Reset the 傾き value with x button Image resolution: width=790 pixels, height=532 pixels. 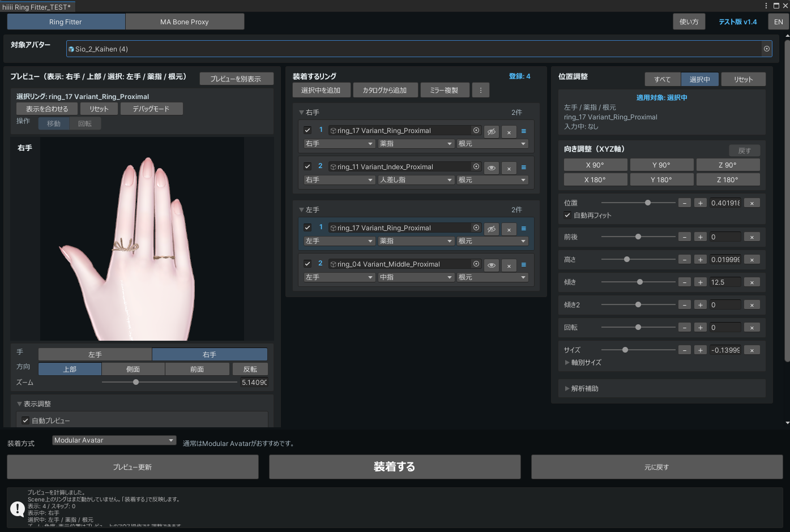752,282
